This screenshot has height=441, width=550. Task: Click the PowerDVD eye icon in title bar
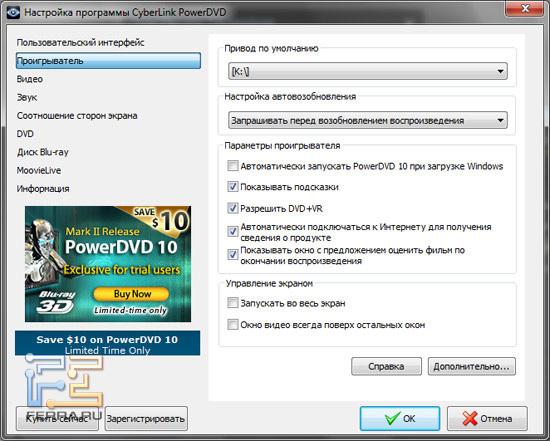13,12
